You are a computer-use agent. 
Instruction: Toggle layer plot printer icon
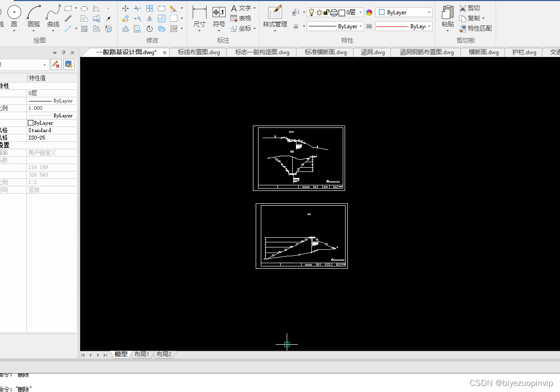[x=333, y=13]
